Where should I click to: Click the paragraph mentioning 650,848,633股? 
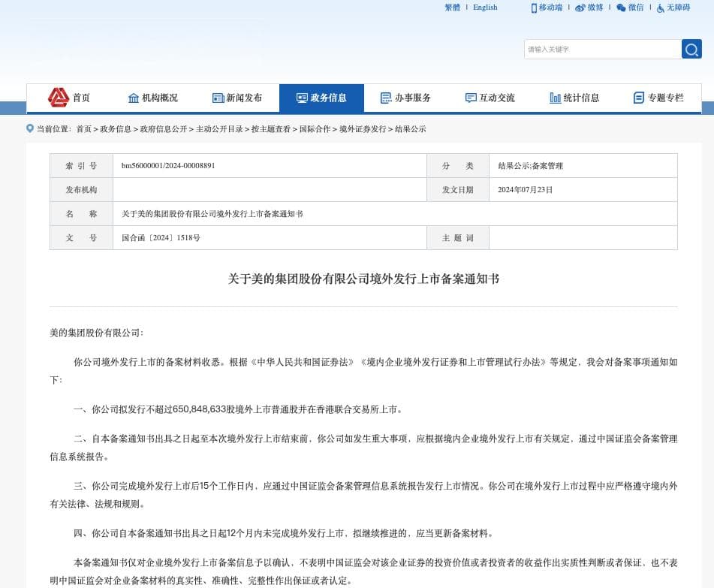[238, 409]
